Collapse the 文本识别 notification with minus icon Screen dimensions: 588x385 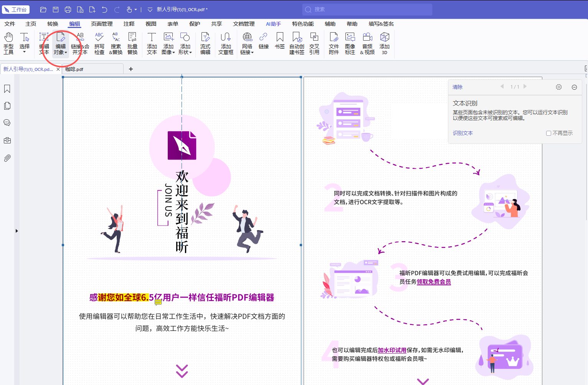click(x=574, y=87)
